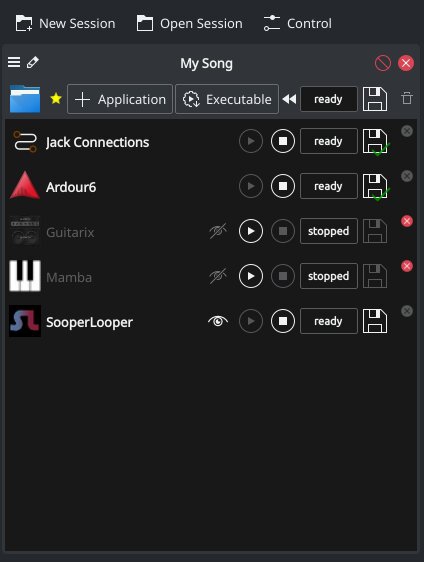This screenshot has width=424, height=562.
Task: Click the rewind snapshots icon
Action: [x=289, y=99]
